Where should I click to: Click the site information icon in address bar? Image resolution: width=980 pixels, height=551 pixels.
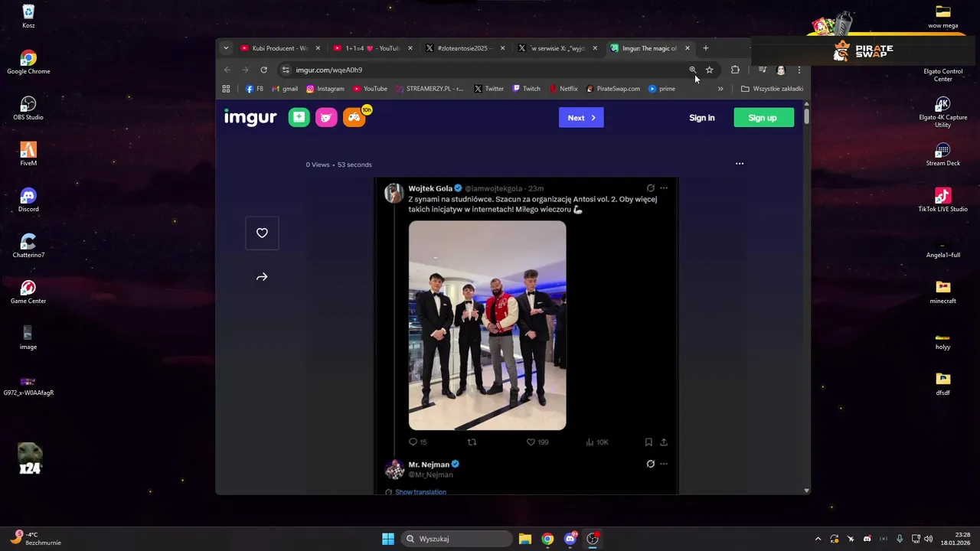286,70
